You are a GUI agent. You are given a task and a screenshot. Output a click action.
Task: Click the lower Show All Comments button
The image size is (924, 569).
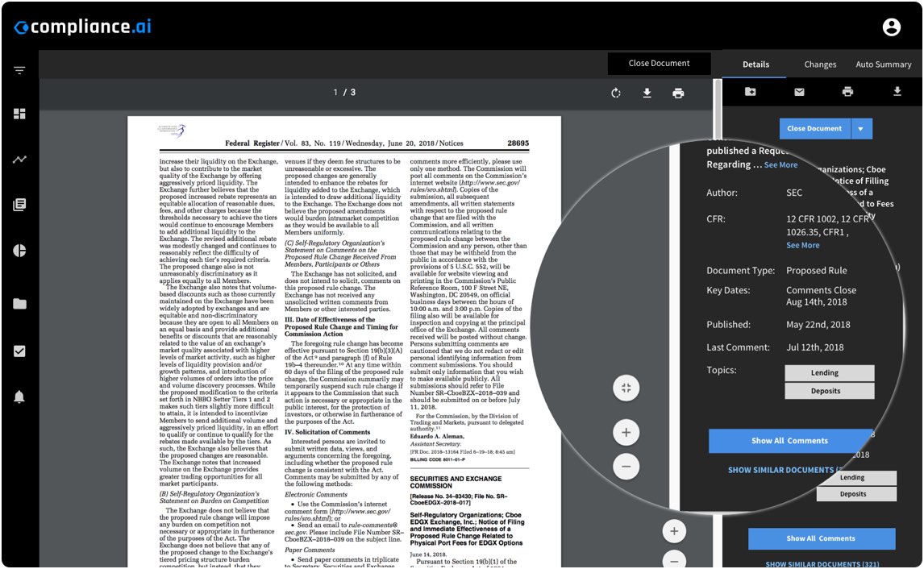(x=822, y=538)
